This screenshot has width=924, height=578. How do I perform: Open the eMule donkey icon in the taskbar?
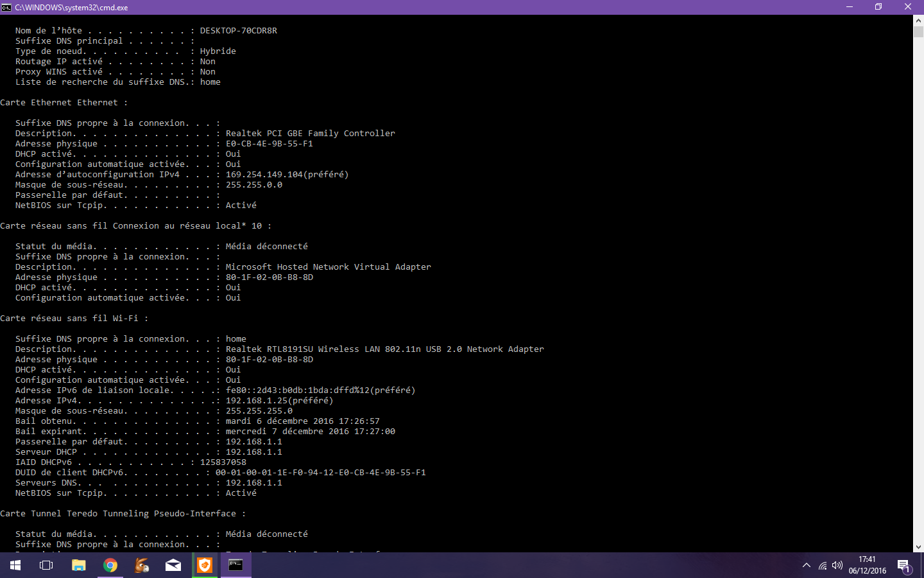[x=142, y=565]
